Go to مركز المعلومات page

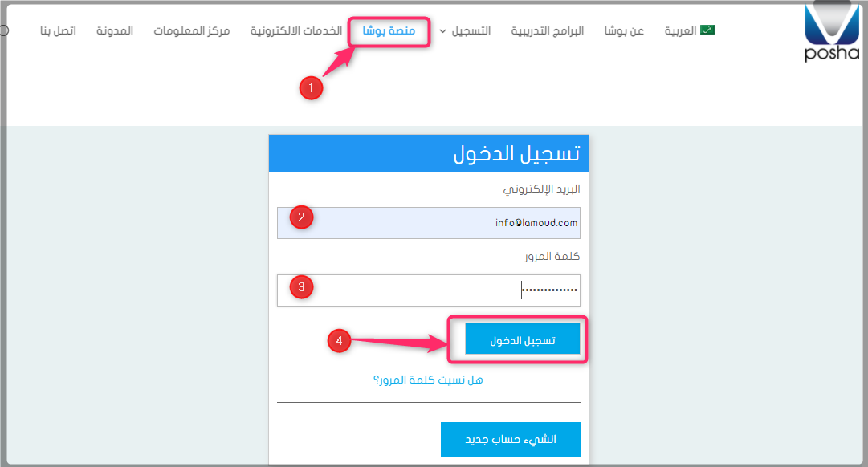pos(192,30)
